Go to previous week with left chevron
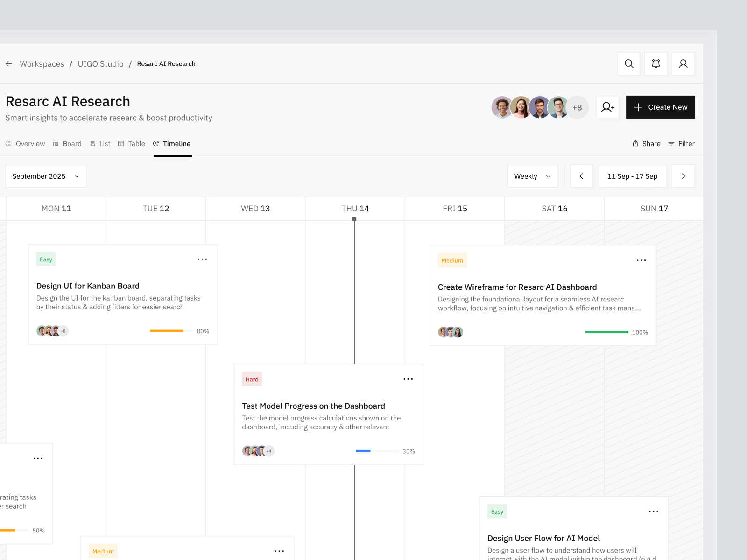Viewport: 747px width, 560px height. pyautogui.click(x=581, y=176)
